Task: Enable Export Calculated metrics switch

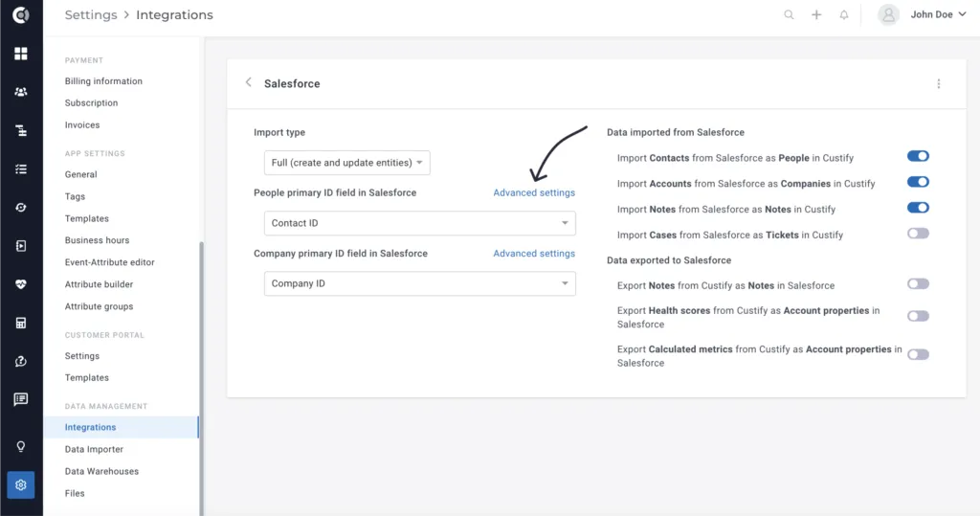Action: click(x=918, y=354)
